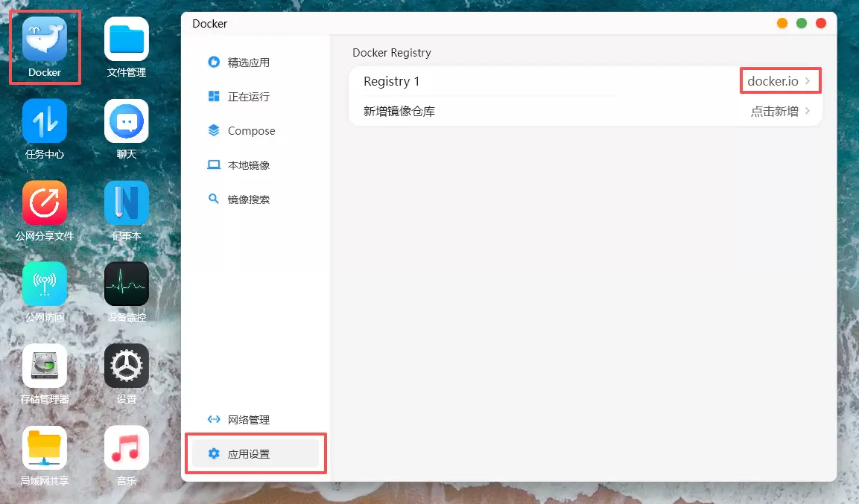Open 本地镜像 local images page
Image resolution: width=859 pixels, height=504 pixels.
pyautogui.click(x=248, y=165)
